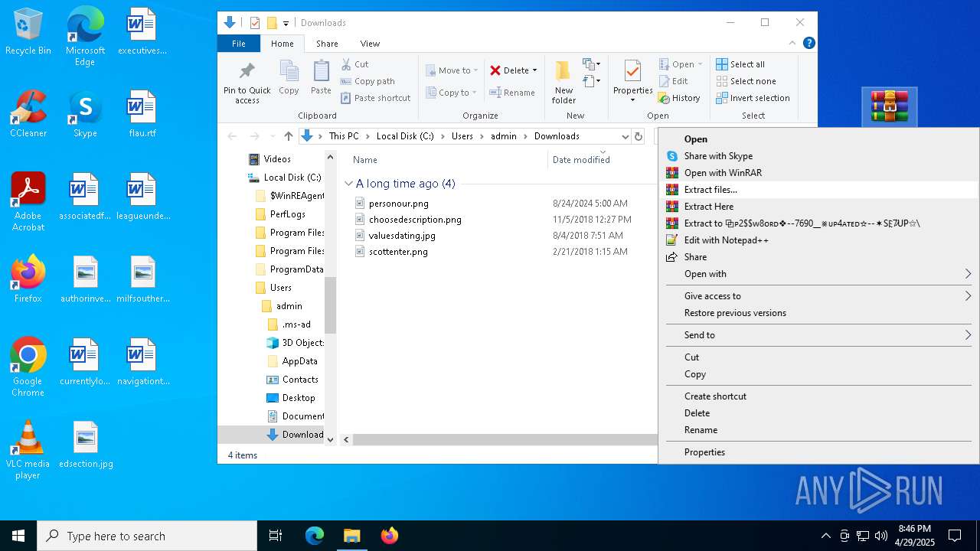Open Task View on taskbar

coord(276,536)
